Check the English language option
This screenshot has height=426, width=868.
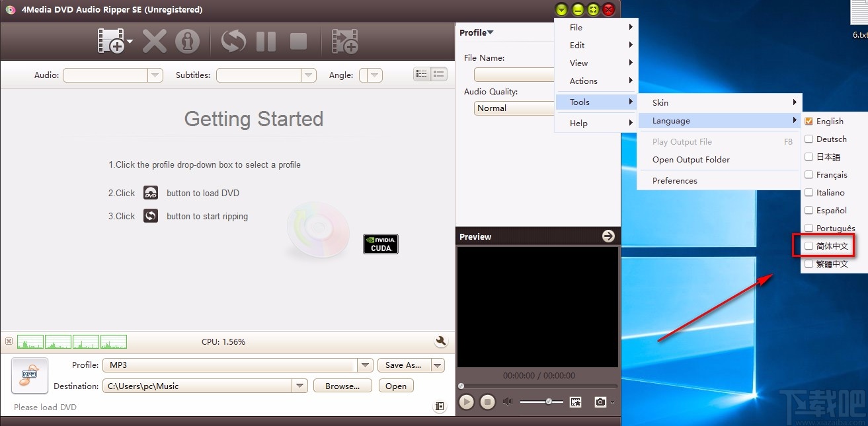click(x=809, y=121)
